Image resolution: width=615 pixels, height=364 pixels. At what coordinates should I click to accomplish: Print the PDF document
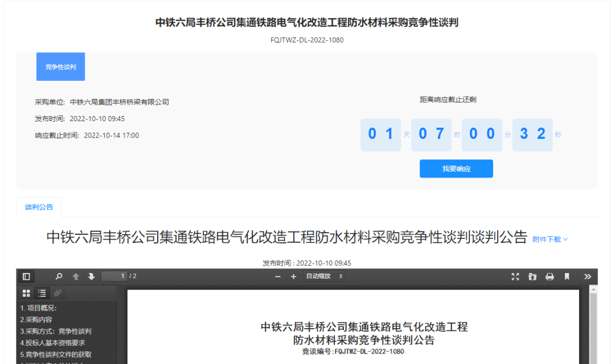point(550,276)
